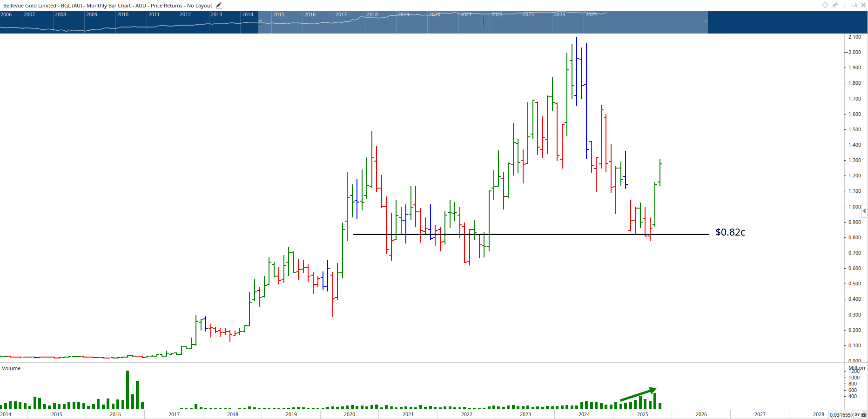Viewport: 868px width, 419px height.
Task: Click the 2011 marker in overview navigator
Action: click(x=154, y=14)
